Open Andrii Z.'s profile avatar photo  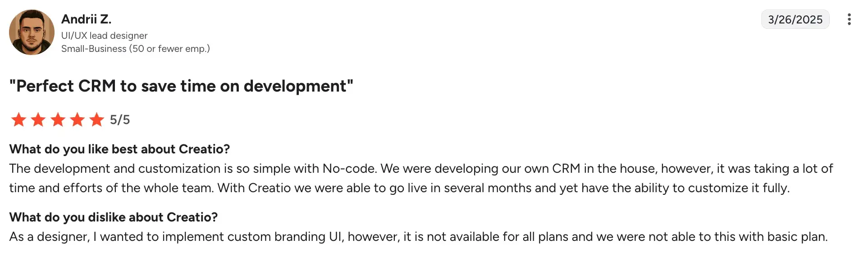32,32
